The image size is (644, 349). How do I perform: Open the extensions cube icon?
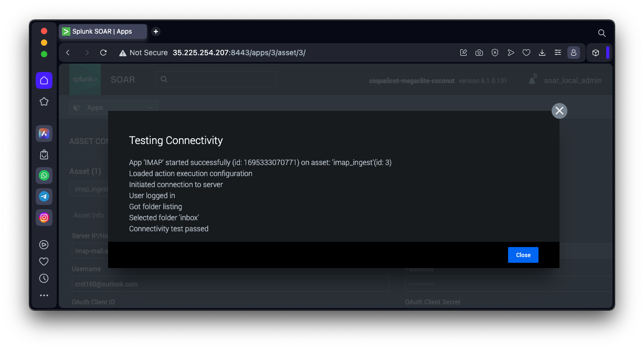pos(596,53)
